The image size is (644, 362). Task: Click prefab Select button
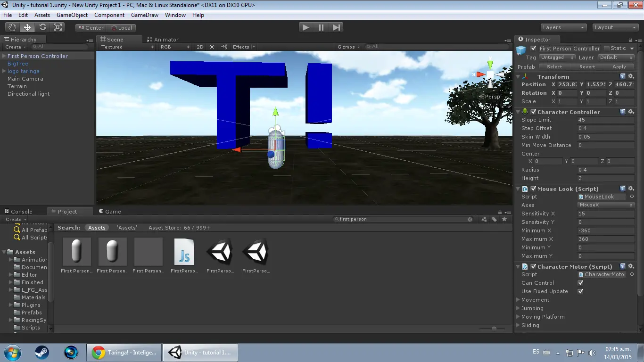tap(554, 67)
